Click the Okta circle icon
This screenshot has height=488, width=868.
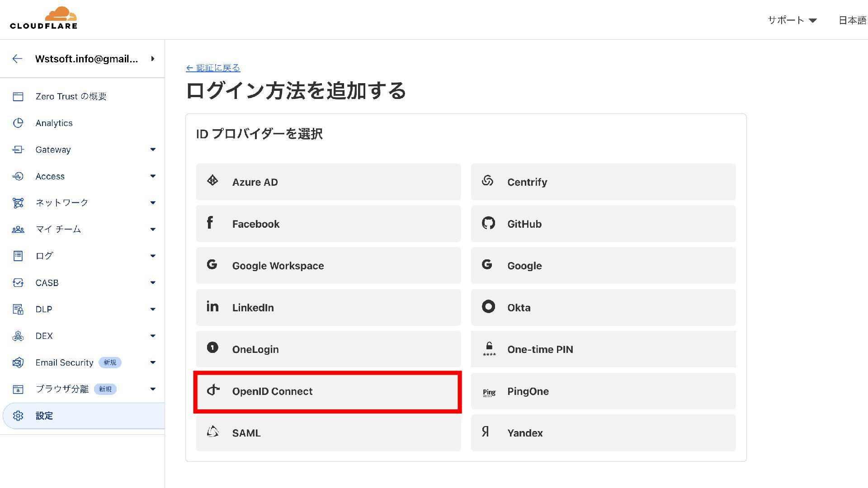click(x=488, y=307)
